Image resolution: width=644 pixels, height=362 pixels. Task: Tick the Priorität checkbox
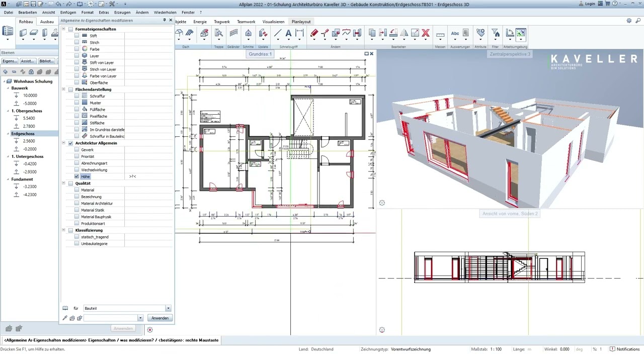(77, 156)
